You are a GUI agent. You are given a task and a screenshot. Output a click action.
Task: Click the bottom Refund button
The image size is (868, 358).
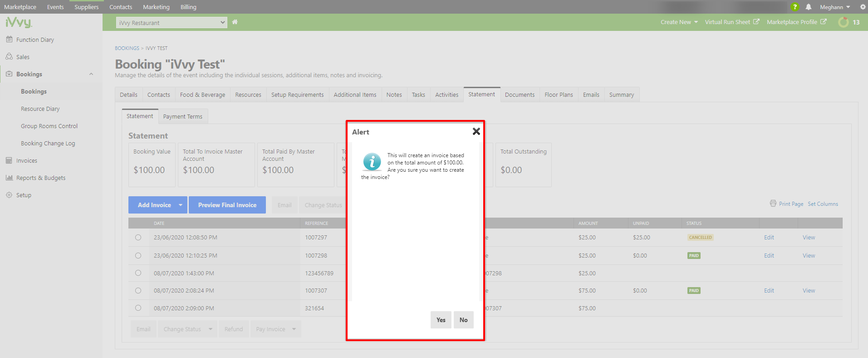(234, 329)
